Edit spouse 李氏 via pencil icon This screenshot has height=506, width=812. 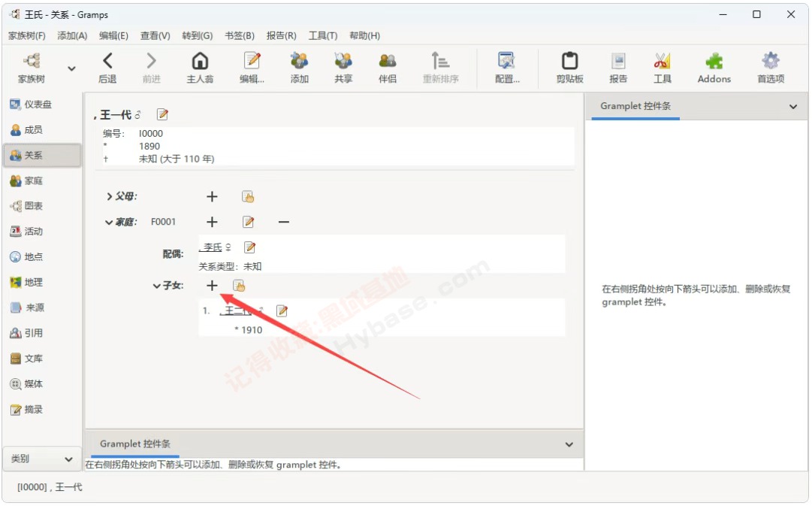[249, 247]
